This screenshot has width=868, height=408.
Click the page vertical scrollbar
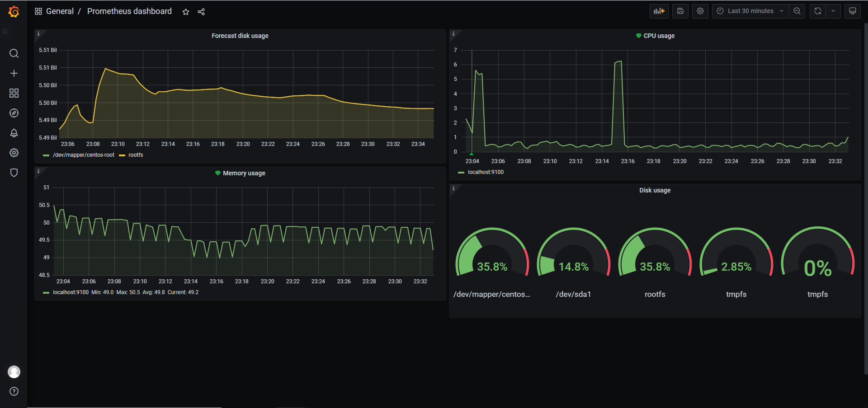pyautogui.click(x=865, y=199)
